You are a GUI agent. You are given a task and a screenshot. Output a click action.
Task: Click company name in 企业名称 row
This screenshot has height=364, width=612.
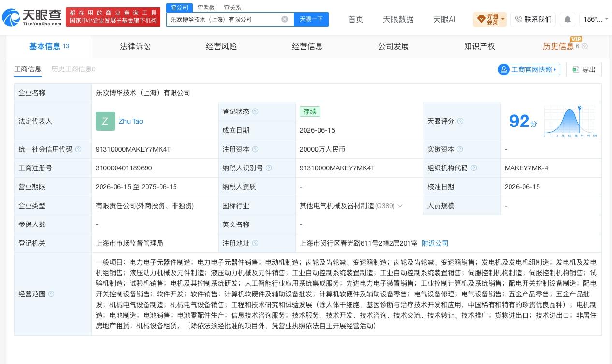pos(143,93)
